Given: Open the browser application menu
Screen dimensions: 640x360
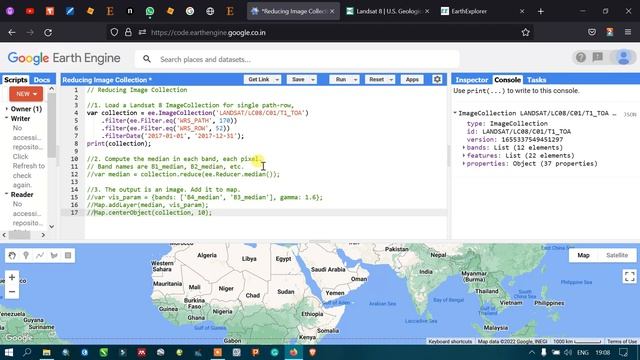Looking at the screenshot, I should [x=628, y=32].
